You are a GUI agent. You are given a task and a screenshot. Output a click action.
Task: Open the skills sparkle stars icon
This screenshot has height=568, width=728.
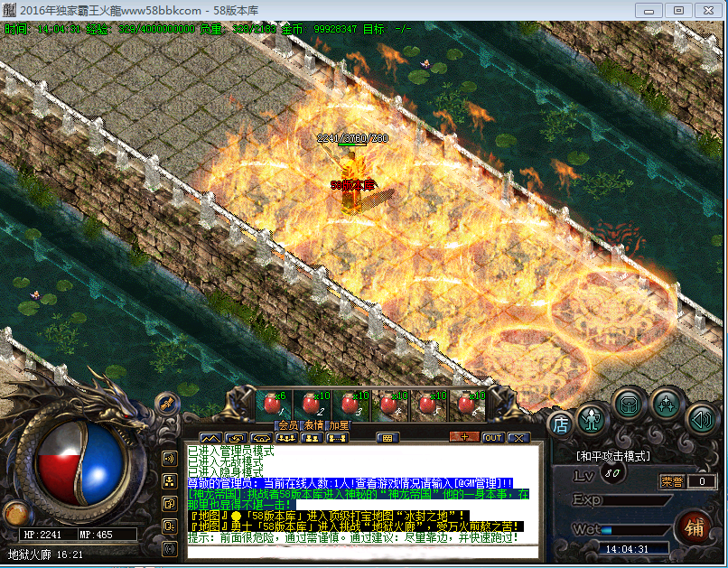pos(667,405)
